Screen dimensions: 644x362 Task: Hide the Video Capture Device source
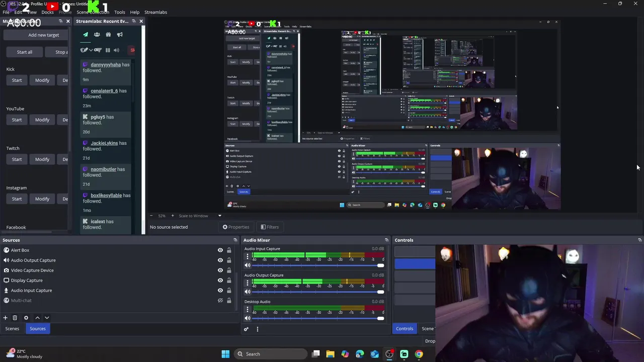pyautogui.click(x=220, y=270)
